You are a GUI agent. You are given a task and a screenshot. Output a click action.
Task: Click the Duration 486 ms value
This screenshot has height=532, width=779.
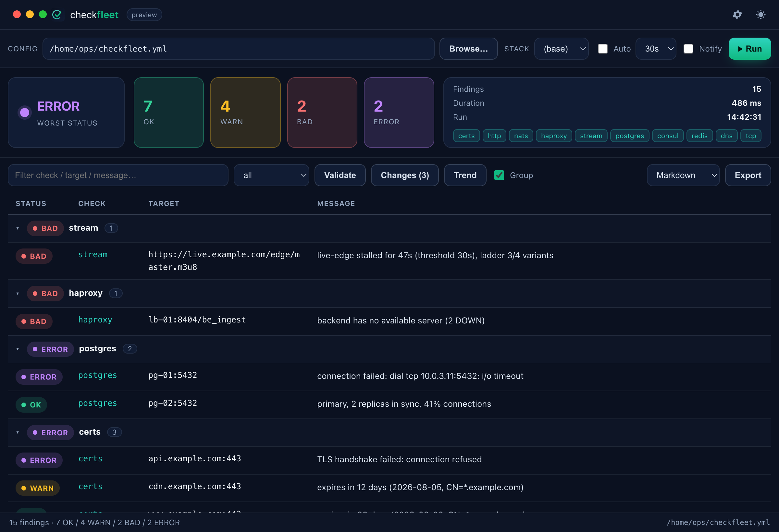pos(746,103)
